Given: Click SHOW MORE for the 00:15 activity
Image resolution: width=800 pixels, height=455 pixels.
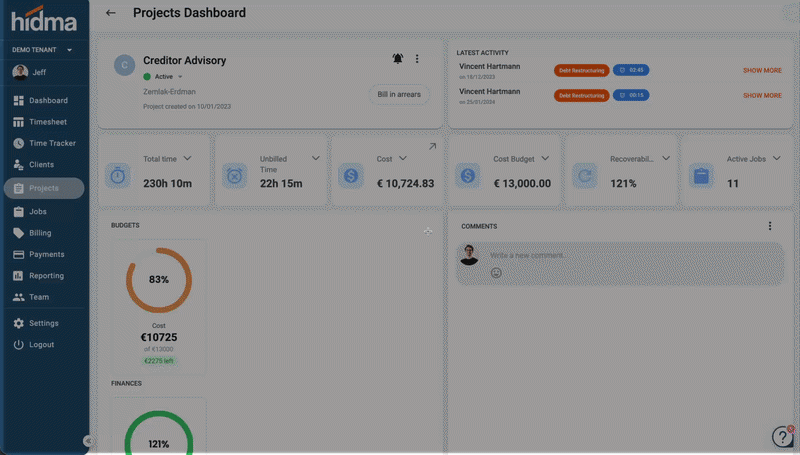Looking at the screenshot, I should pos(762,95).
